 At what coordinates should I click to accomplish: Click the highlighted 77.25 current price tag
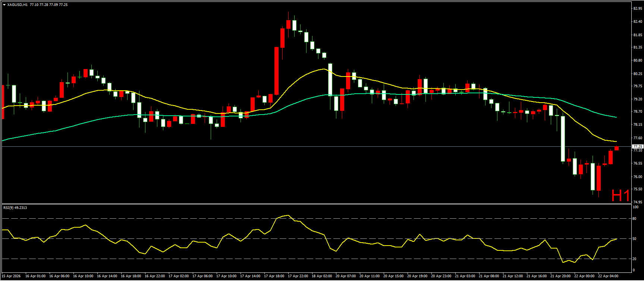637,147
